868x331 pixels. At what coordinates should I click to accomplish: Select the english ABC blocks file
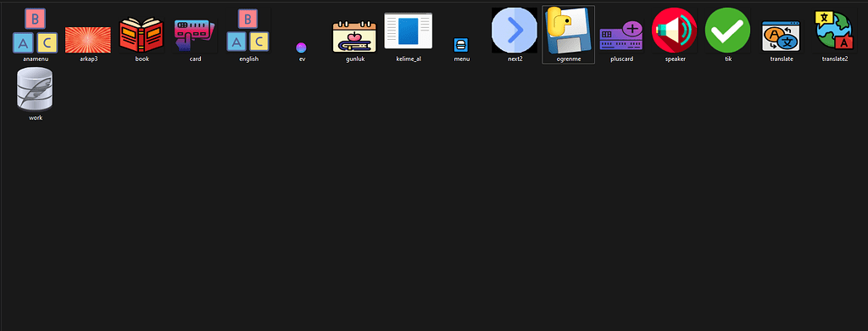coord(248,31)
